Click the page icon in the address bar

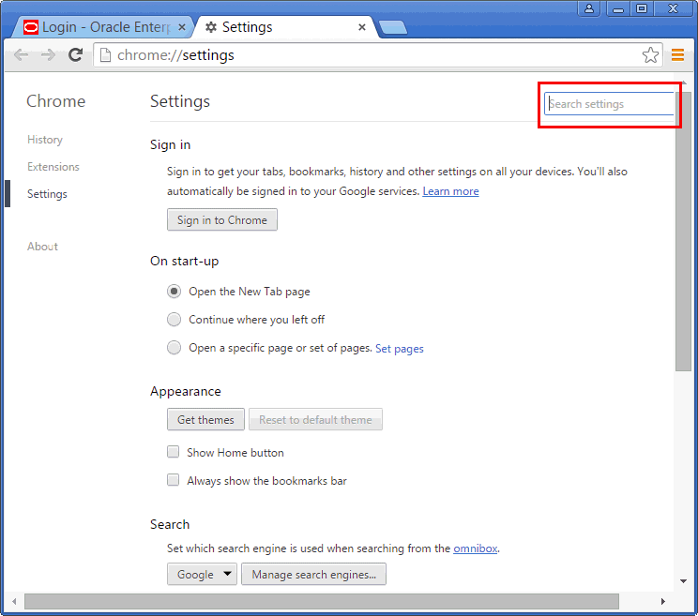pyautogui.click(x=105, y=55)
